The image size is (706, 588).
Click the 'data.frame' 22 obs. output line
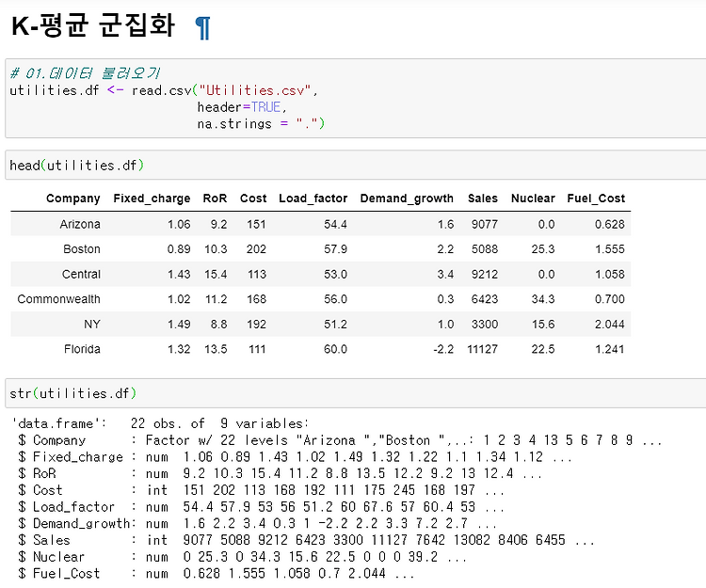pyautogui.click(x=160, y=423)
